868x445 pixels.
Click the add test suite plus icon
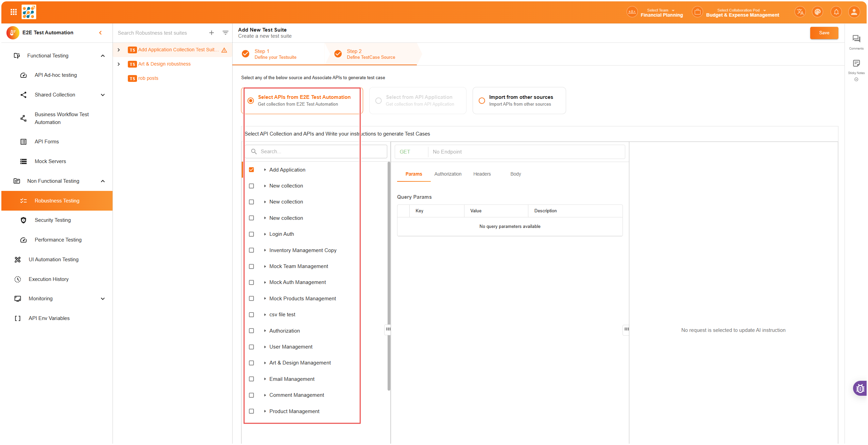(211, 33)
